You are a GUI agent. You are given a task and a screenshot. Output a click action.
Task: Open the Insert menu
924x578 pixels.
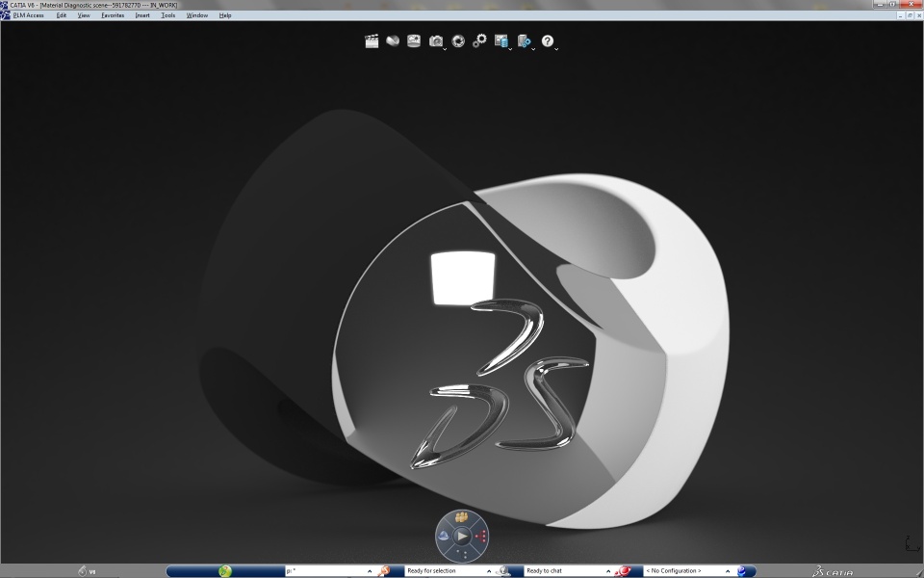142,15
